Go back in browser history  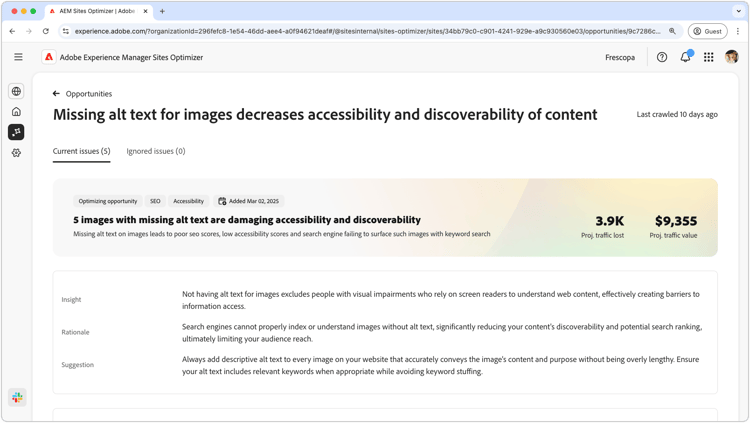click(x=12, y=31)
